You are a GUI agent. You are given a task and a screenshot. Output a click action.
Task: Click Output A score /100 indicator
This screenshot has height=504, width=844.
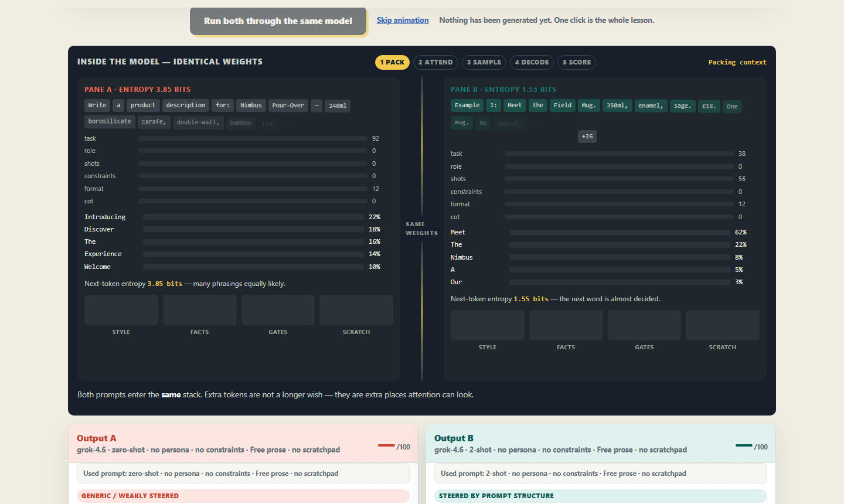point(394,447)
